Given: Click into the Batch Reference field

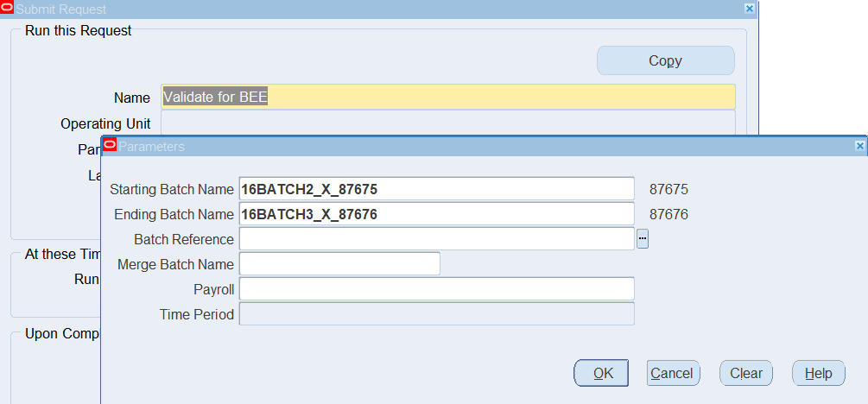Looking at the screenshot, I should pyautogui.click(x=436, y=239).
